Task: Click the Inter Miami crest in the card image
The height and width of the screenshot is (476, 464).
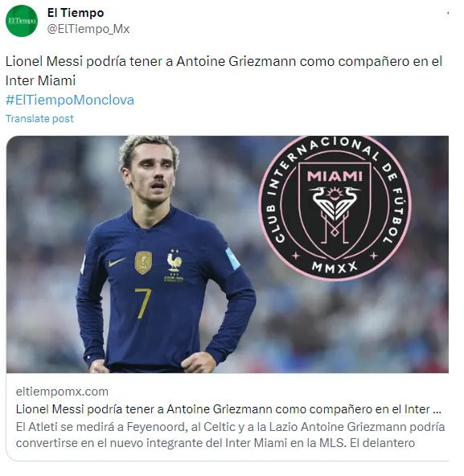Action: (335, 208)
